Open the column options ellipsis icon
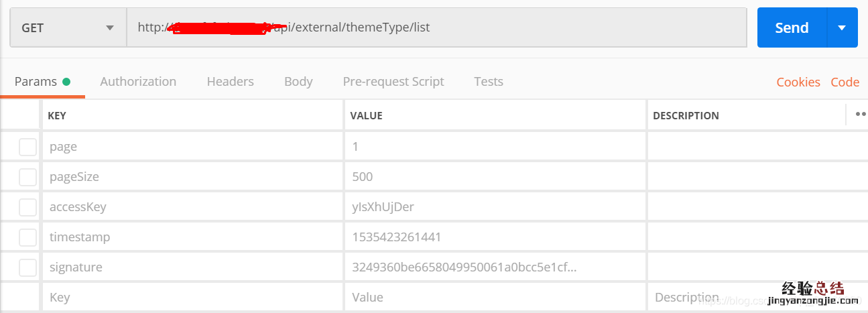This screenshot has height=313, width=868. 861,115
